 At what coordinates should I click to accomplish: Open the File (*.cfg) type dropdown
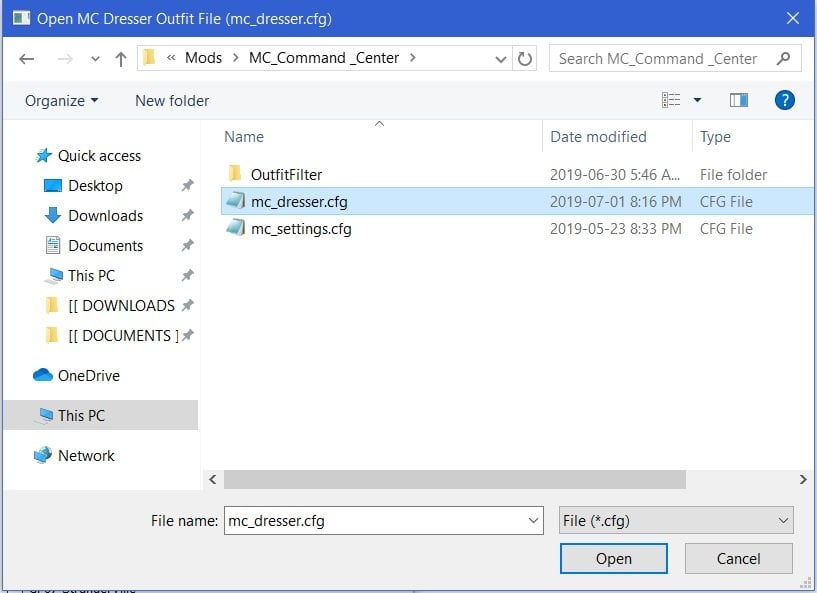click(676, 521)
